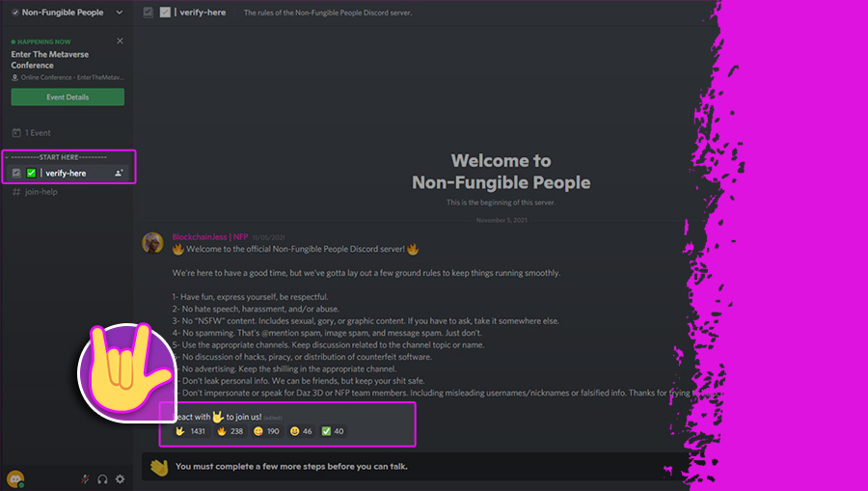This screenshot has width=868, height=491.
Task: Open BlockchainJess's profile avatar
Action: click(152, 242)
